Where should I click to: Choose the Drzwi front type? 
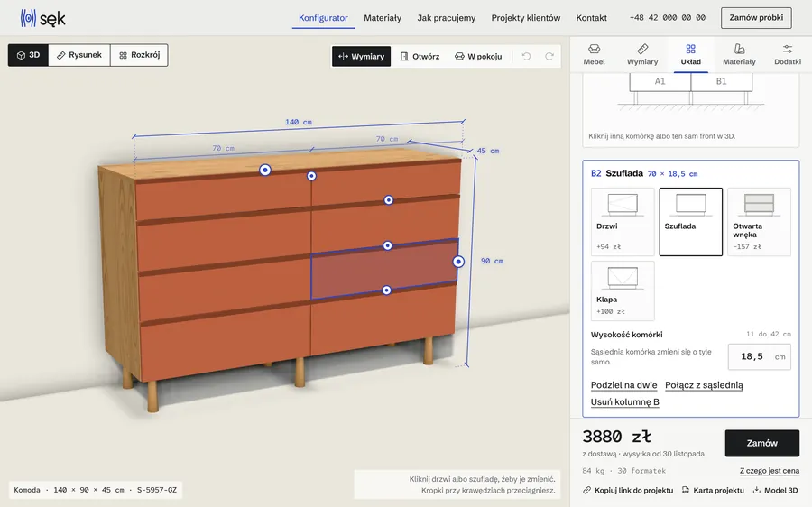(x=623, y=222)
